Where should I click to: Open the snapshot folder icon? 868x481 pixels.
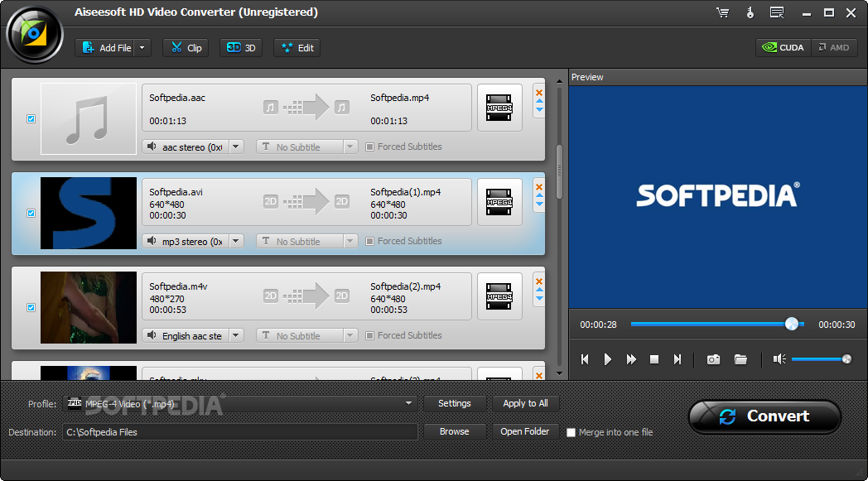pyautogui.click(x=740, y=359)
